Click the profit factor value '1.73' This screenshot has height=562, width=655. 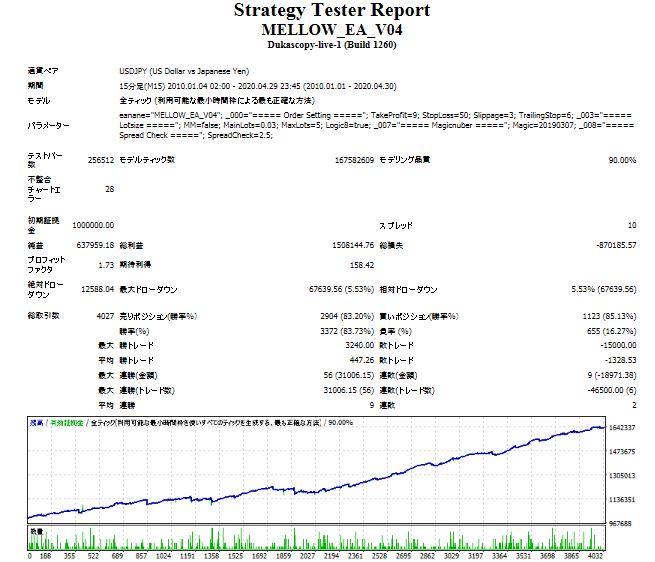click(x=106, y=265)
